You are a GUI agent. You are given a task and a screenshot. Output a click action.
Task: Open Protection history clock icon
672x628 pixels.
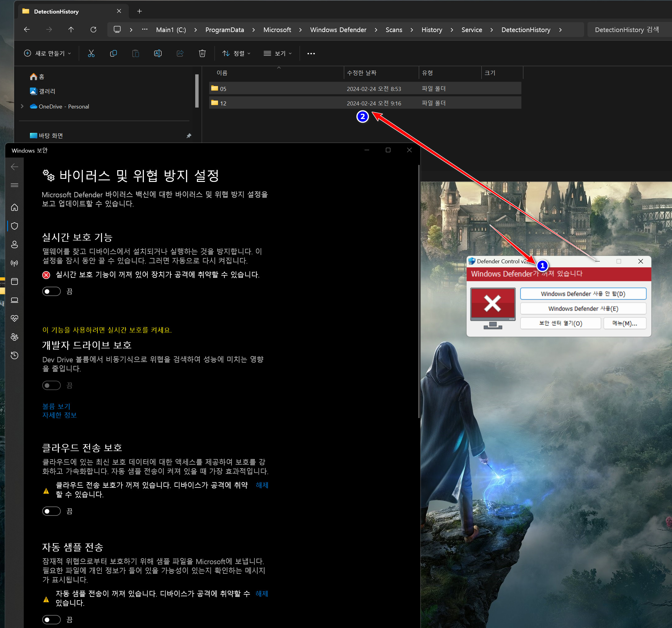(x=14, y=355)
